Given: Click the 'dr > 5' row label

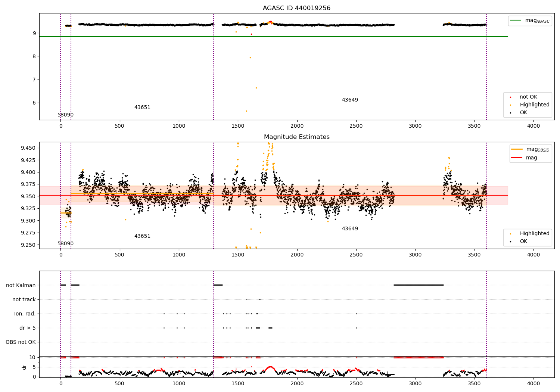Looking at the screenshot, I should 28,328.
